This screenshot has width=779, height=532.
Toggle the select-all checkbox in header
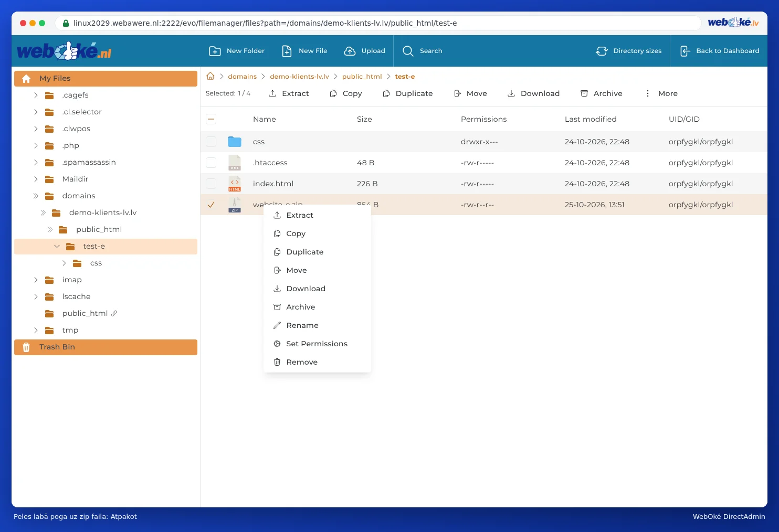[x=211, y=119]
